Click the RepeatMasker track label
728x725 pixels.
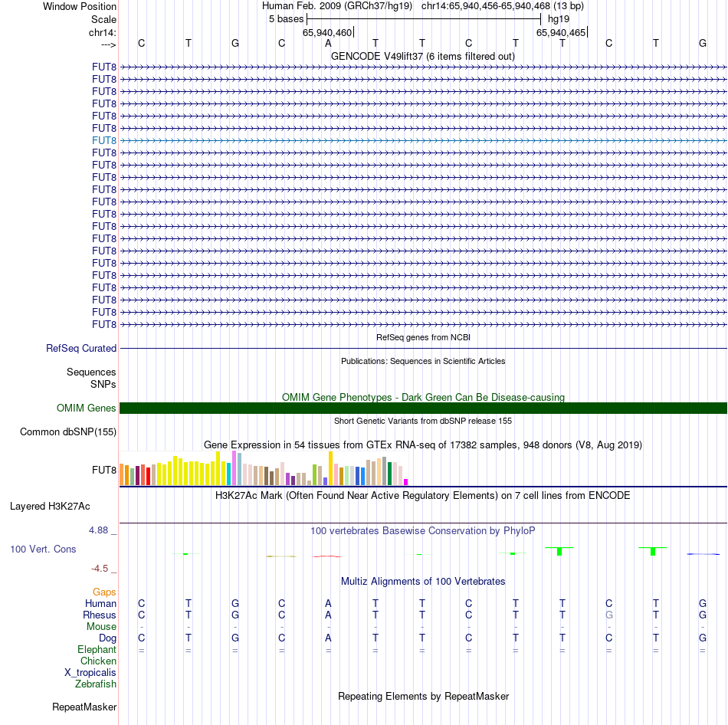click(84, 707)
